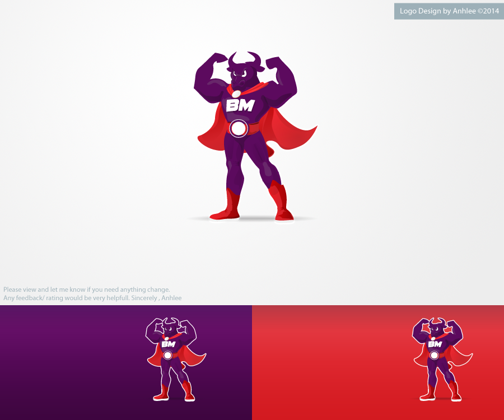Screen dimensions: 504x420
Task: Click the bull mascot's horns
Action: tap(242, 56)
